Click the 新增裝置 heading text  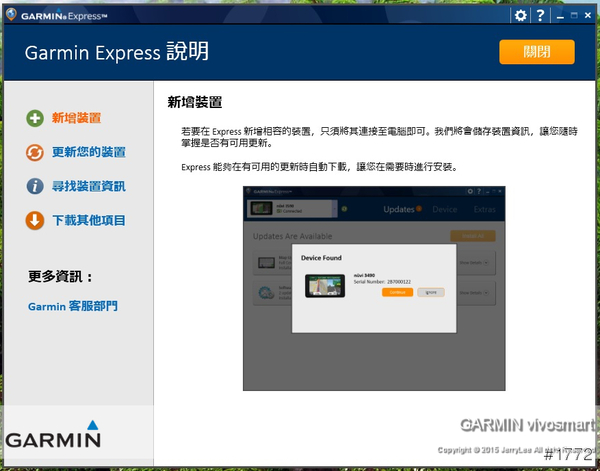click(x=195, y=102)
